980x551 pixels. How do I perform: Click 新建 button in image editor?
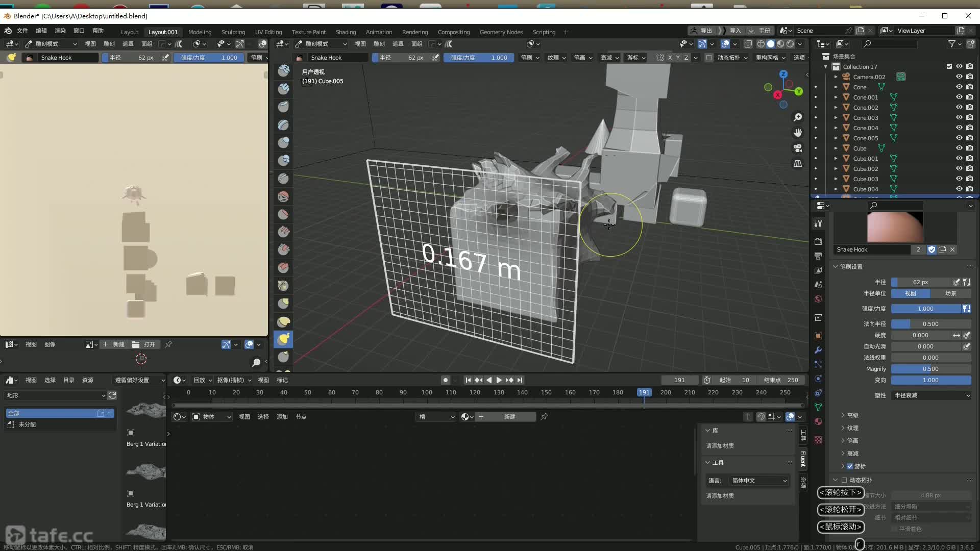(113, 344)
